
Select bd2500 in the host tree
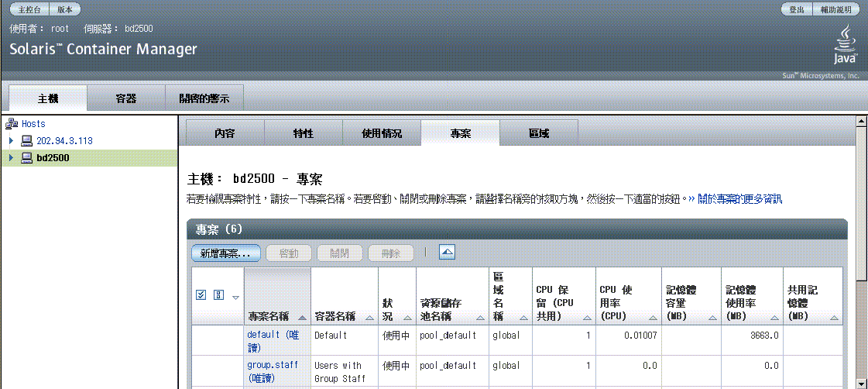click(53, 158)
